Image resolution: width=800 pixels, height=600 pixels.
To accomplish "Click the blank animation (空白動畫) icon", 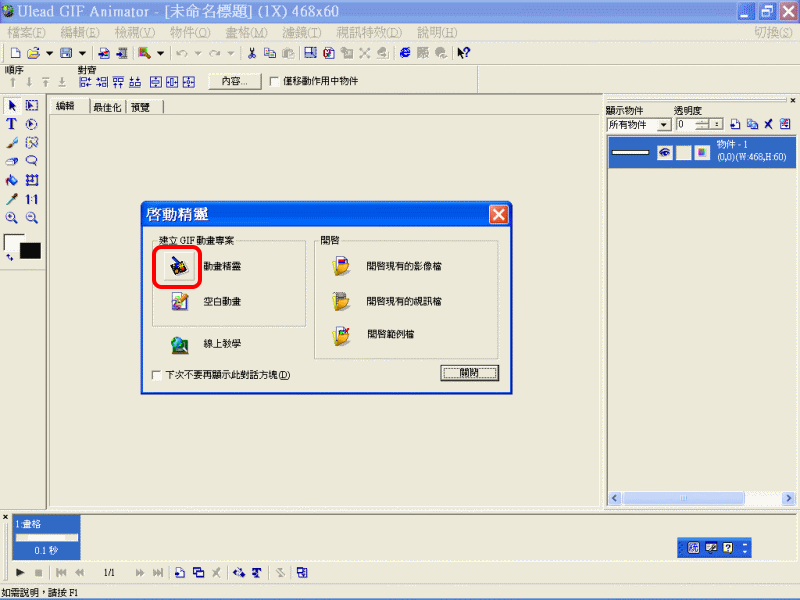I will click(179, 301).
